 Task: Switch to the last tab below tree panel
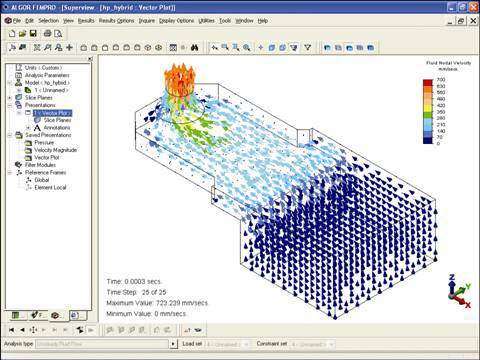pyautogui.click(x=77, y=315)
